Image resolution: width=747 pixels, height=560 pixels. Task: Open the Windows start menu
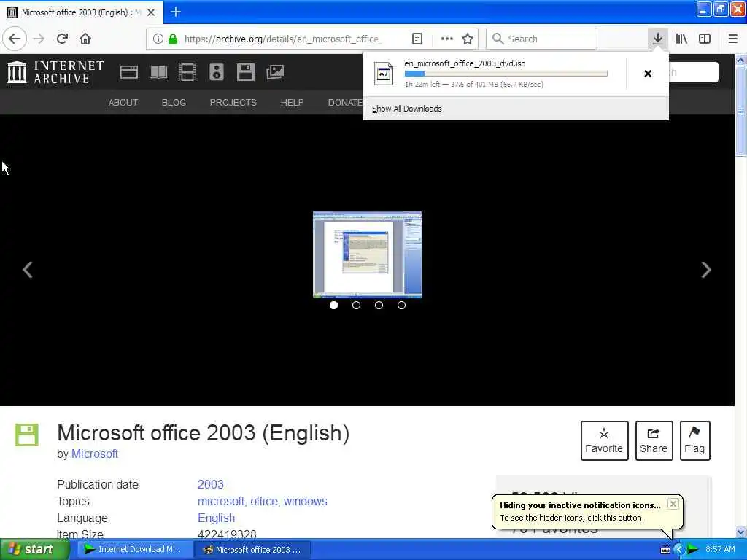(x=34, y=550)
